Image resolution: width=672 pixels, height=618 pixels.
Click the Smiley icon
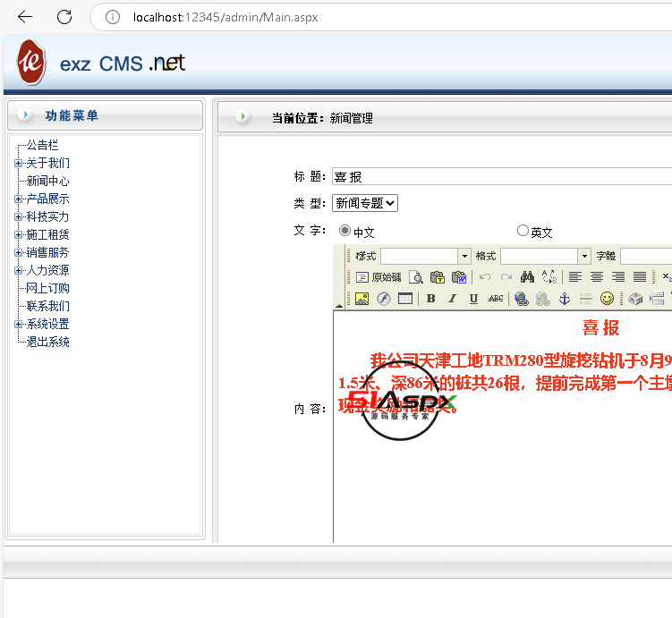(x=607, y=299)
